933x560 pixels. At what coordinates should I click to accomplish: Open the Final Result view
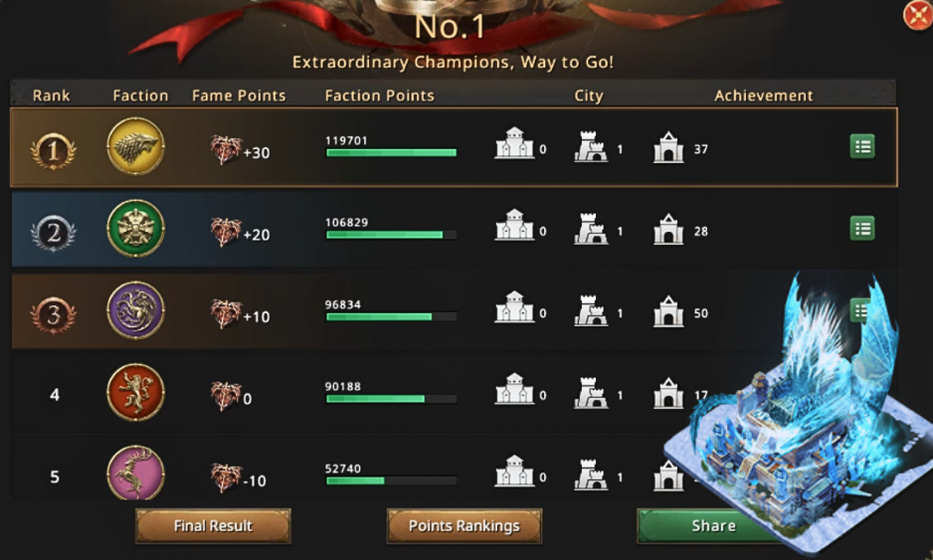[213, 526]
